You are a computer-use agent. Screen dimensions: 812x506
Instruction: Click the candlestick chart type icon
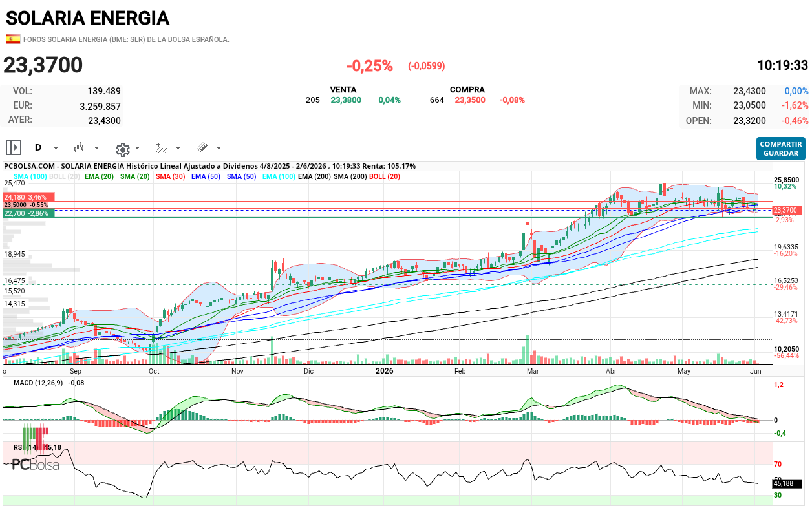click(80, 148)
